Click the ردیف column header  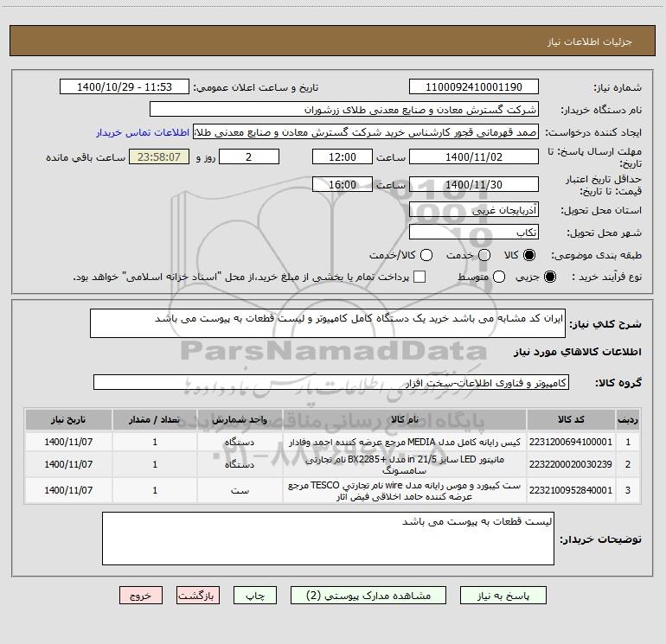628,419
